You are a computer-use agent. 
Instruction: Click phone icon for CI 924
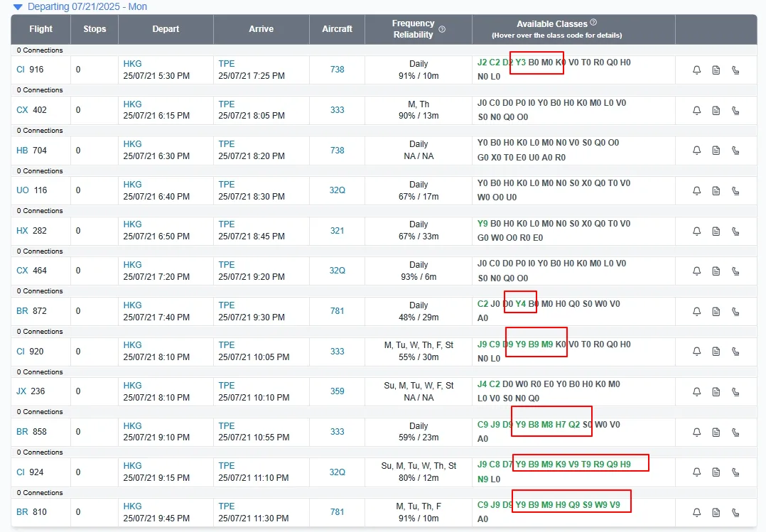[x=735, y=472]
